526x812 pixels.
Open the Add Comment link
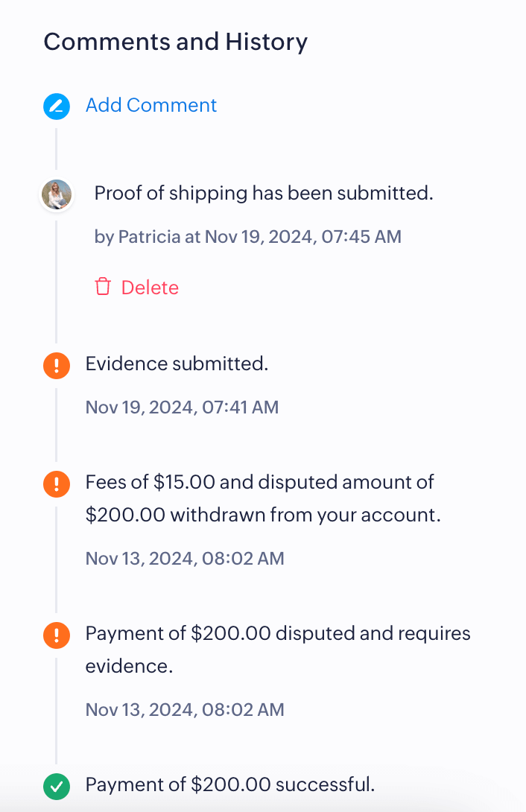pyautogui.click(x=151, y=105)
